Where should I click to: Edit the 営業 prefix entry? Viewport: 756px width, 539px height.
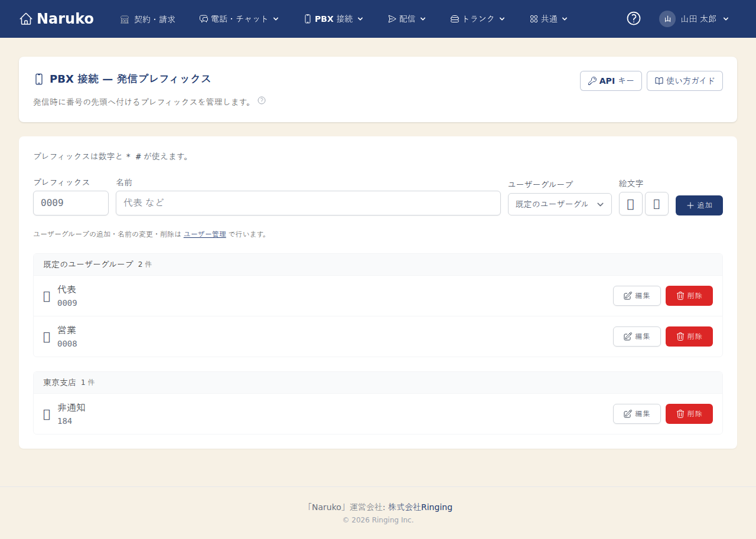(x=637, y=337)
